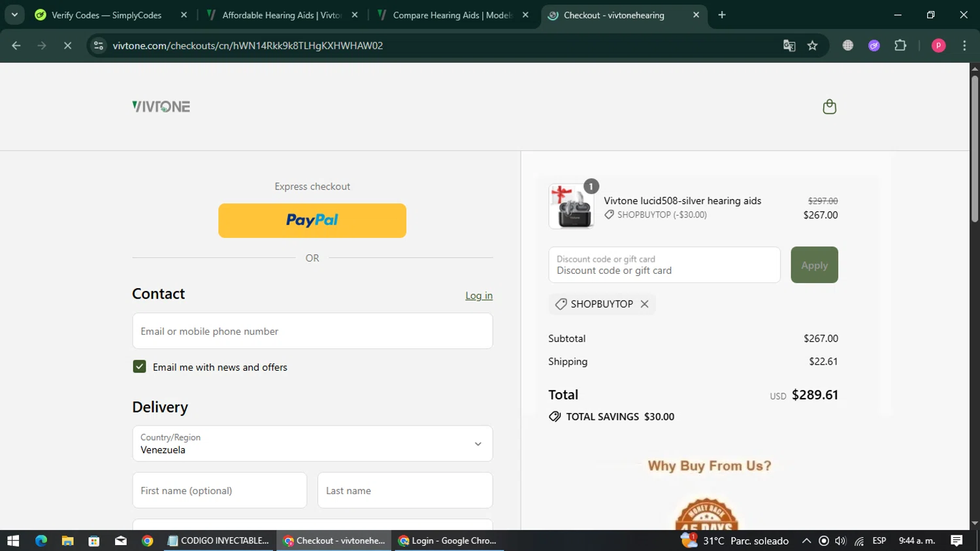Click the ESP language indicator
The height and width of the screenshot is (551, 980).
[879, 541]
